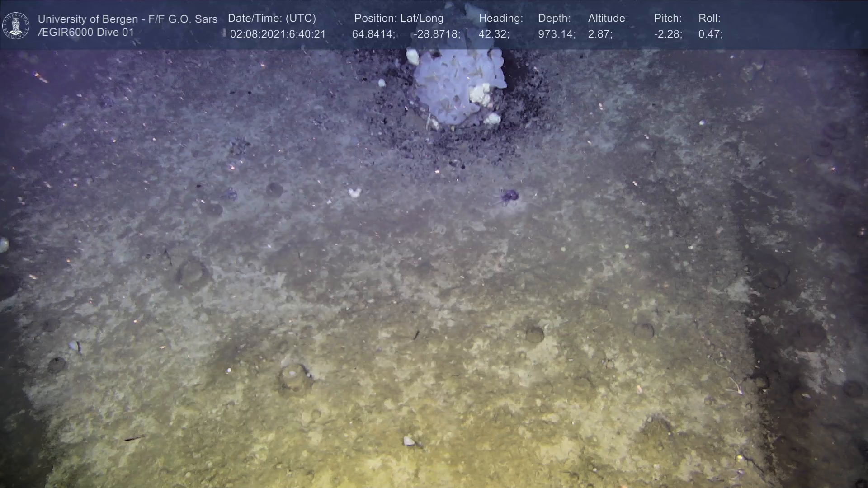Click the small white organism left of center

pos(354,193)
